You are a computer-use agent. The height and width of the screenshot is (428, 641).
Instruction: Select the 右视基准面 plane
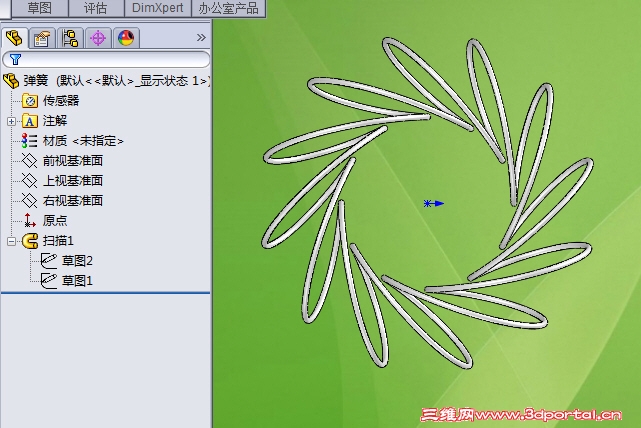(x=73, y=200)
